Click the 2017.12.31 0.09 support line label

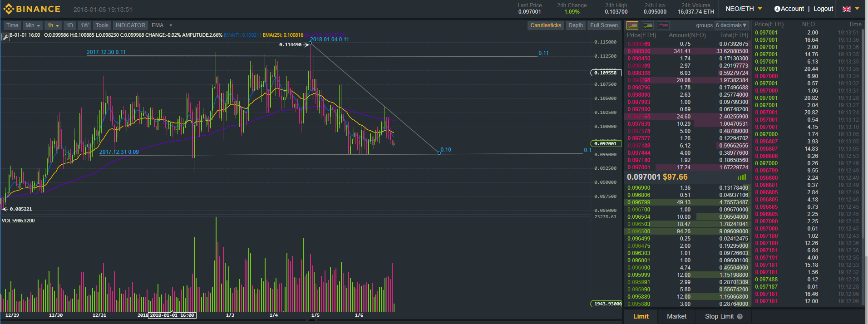coord(119,152)
